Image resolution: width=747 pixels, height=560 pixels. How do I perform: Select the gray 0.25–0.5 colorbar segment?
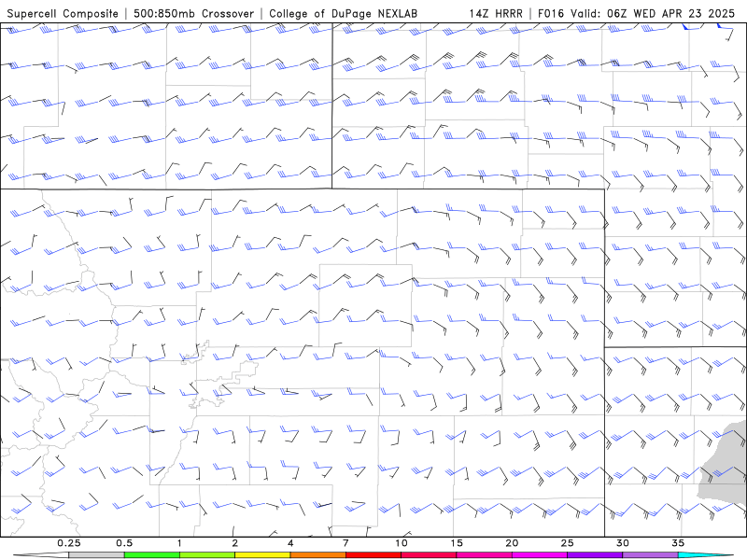(96, 555)
